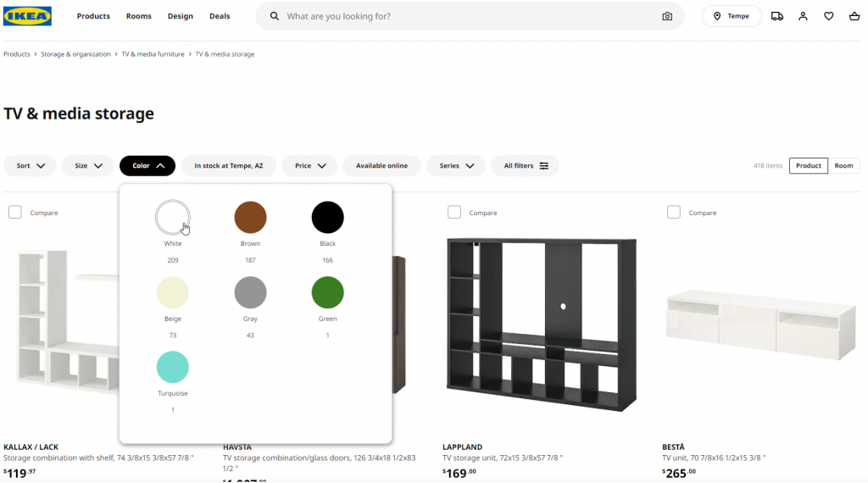Switch to Room view tab
868x483 pixels.
tap(843, 166)
